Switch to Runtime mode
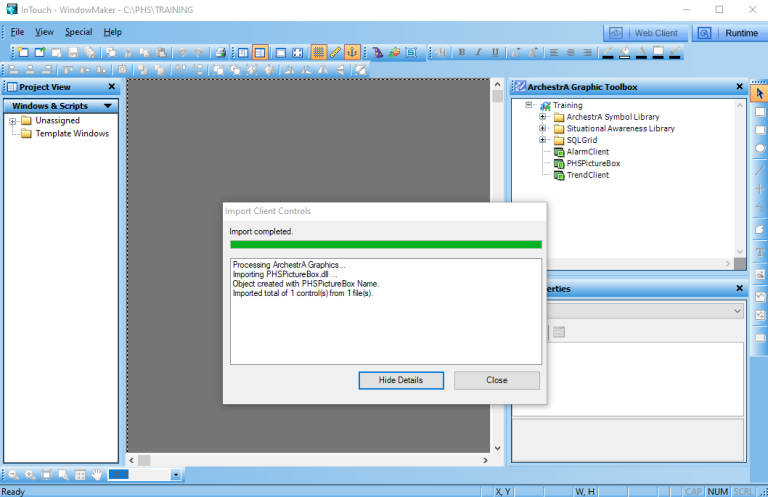This screenshot has height=497, width=768. pyautogui.click(x=729, y=33)
